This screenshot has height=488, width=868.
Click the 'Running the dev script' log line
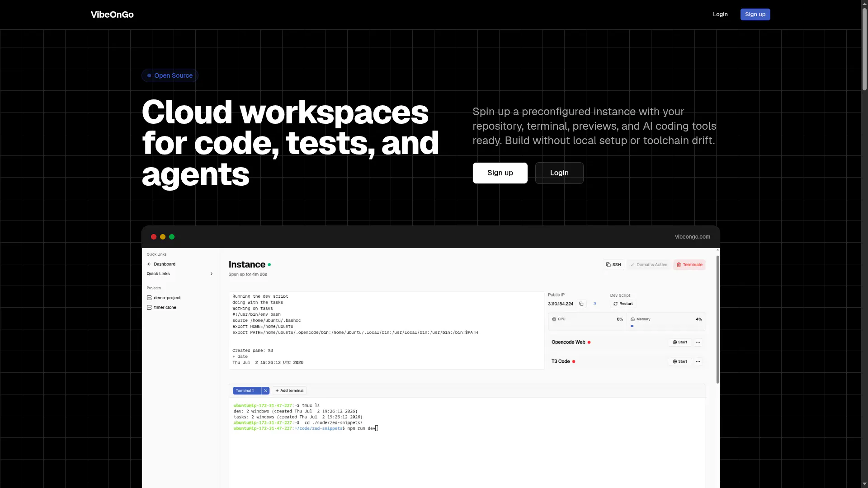pyautogui.click(x=260, y=296)
